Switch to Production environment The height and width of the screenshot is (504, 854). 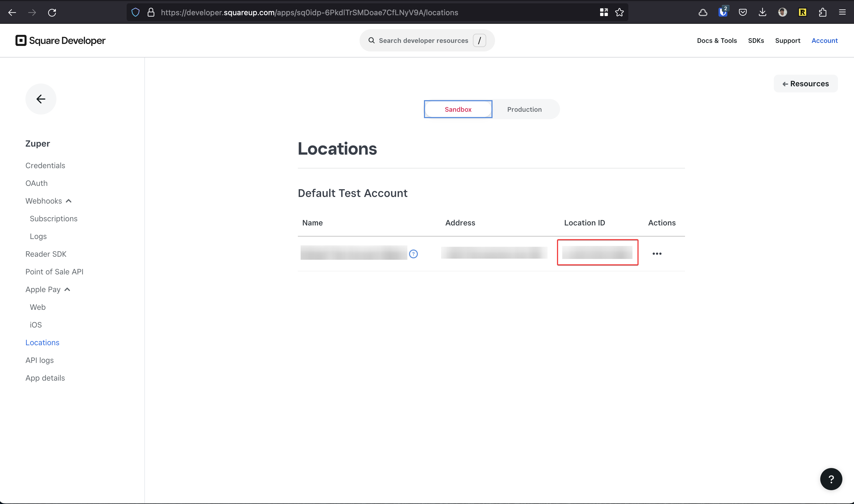(x=524, y=109)
